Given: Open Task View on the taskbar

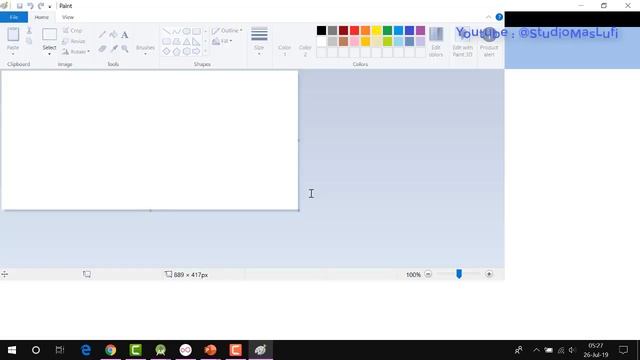Looking at the screenshot, I should click(60, 350).
